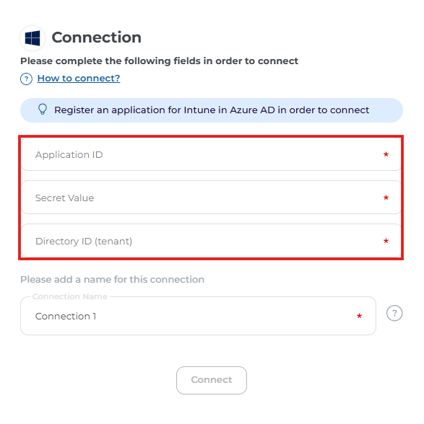Image resolution: width=424 pixels, height=424 pixels.
Task: Click the Please complete the following fields instruction
Action: coord(159,61)
